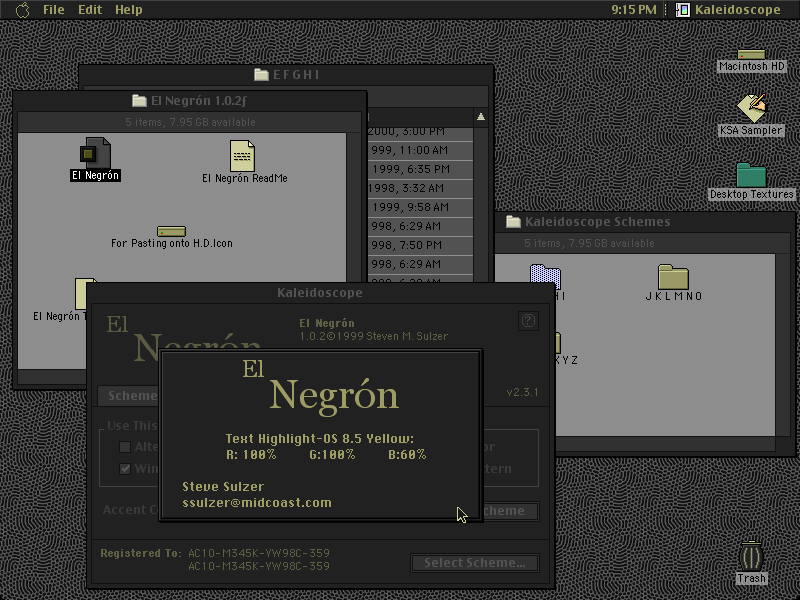The image size is (800, 600).
Task: Click the "B:60%" value
Action: (x=407, y=455)
